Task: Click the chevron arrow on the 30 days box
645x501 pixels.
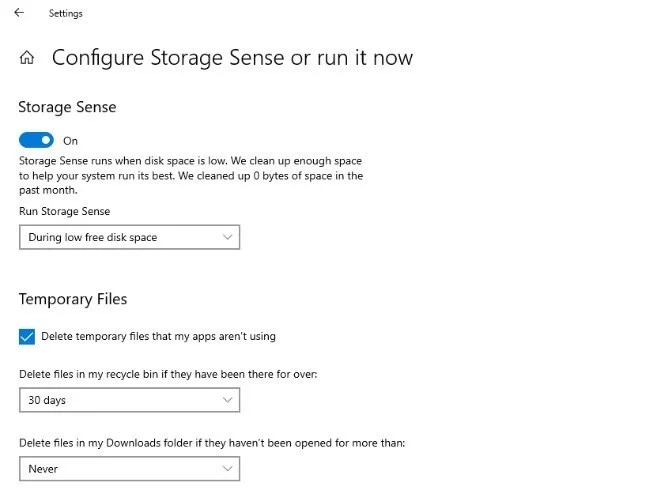Action: (227, 400)
